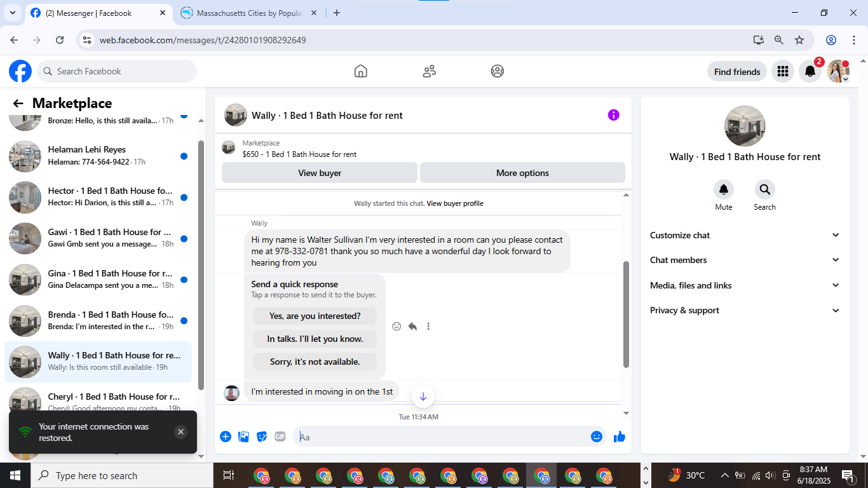Image resolution: width=868 pixels, height=488 pixels.
Task: Open the Gawi 1 Bed 1 Bath conversation
Action: (98, 238)
